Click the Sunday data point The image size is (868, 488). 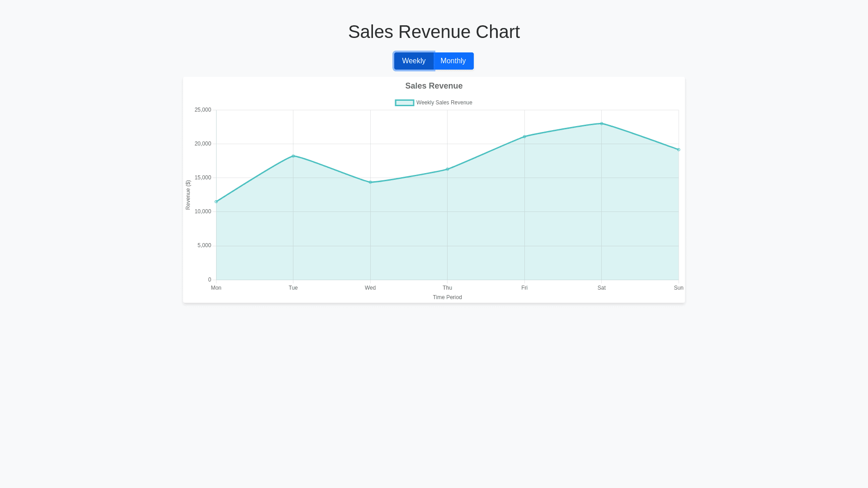[679, 150]
